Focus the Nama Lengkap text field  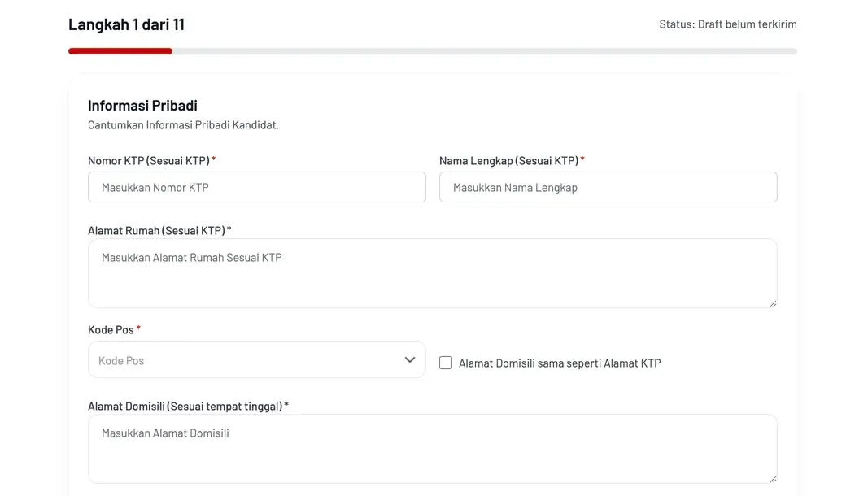point(608,187)
